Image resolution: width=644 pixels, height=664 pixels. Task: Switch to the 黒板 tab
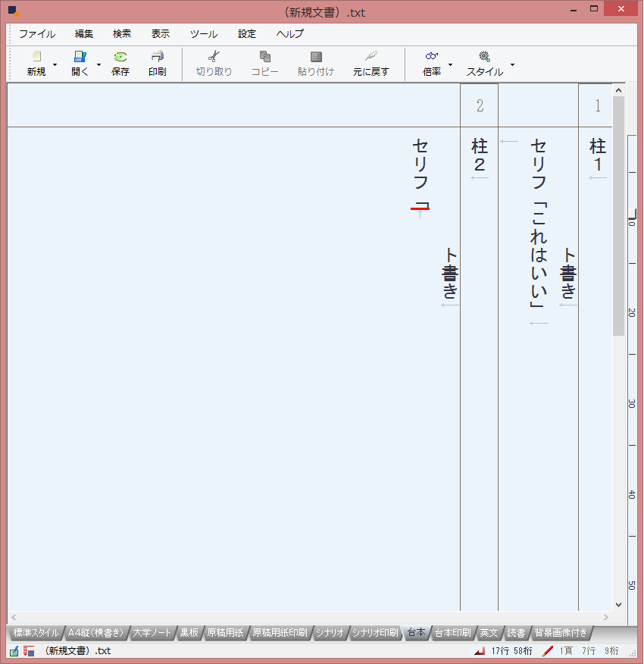tap(189, 633)
